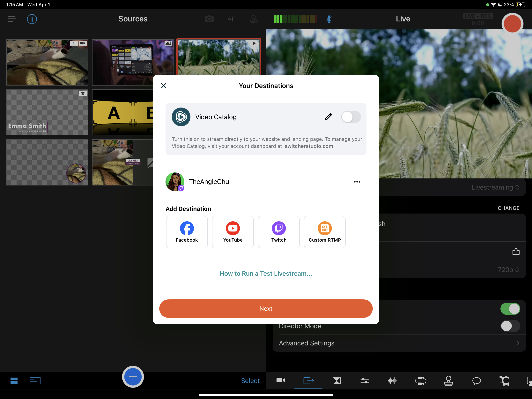Switch to the Outputs tab in bottom bar

[x=309, y=380]
